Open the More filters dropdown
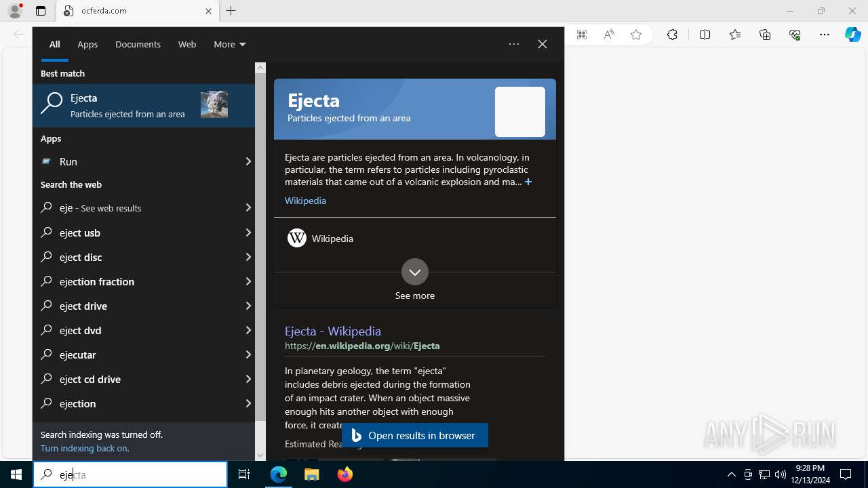868x488 pixels. 229,44
